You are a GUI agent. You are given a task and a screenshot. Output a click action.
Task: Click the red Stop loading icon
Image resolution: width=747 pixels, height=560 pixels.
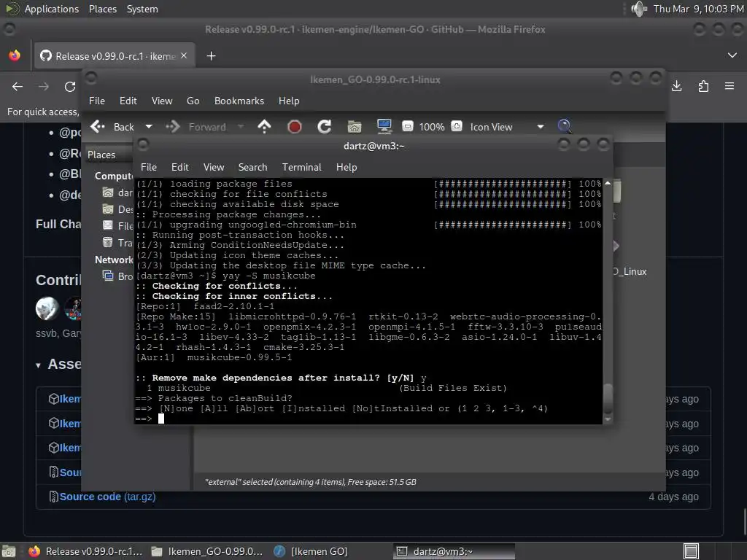coord(295,127)
